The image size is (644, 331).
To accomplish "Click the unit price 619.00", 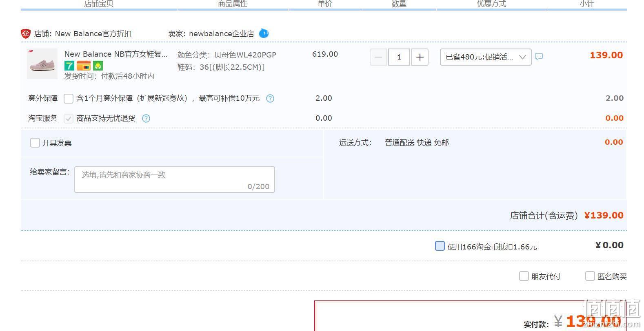I will (x=325, y=54).
